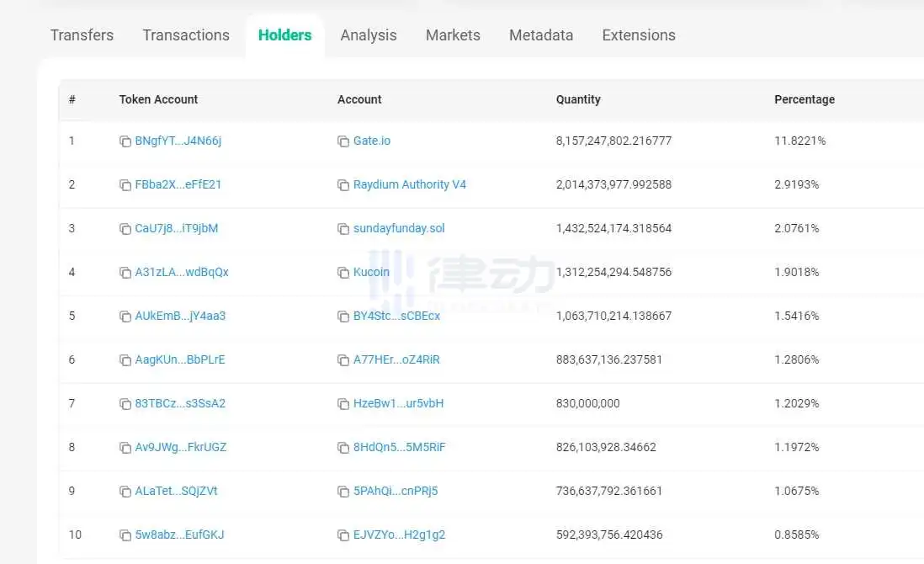
Task: Open token account A31zLA...wdBqQx link
Action: [182, 272]
